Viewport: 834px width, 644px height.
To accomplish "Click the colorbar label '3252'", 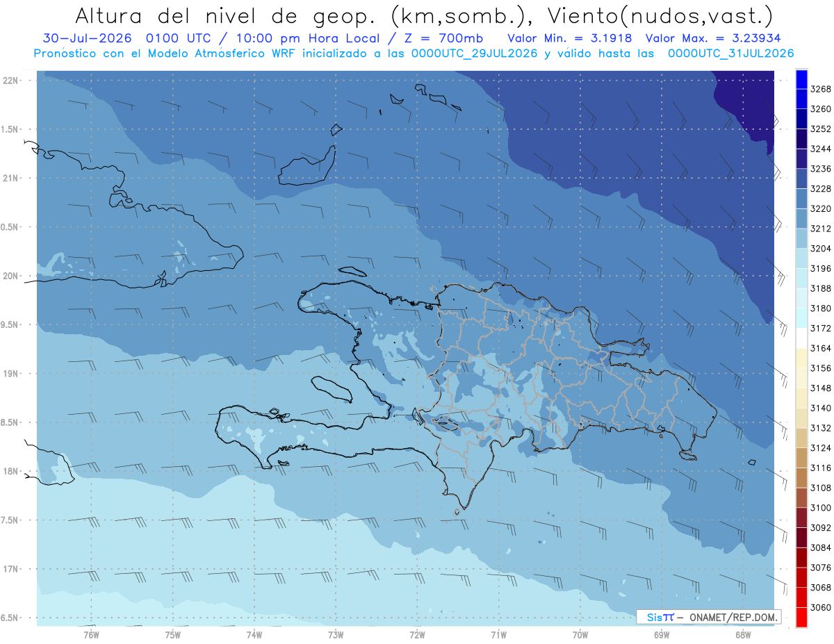I will coord(821,129).
